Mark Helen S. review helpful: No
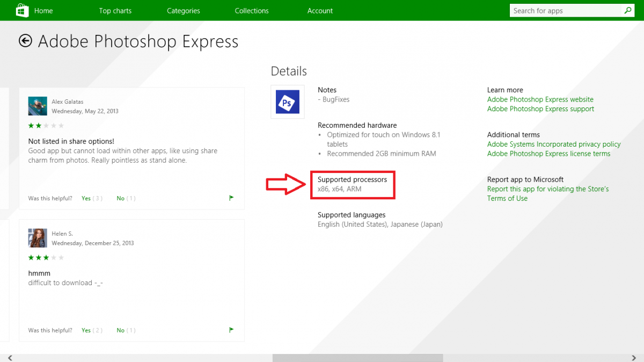The height and width of the screenshot is (362, 644). click(120, 330)
